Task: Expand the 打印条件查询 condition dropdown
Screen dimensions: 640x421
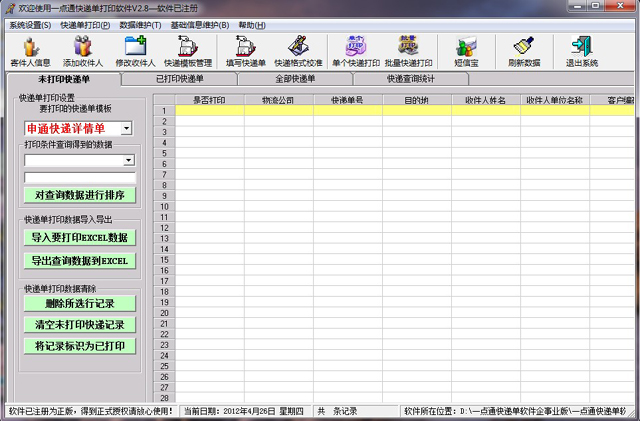Action: tap(129, 160)
